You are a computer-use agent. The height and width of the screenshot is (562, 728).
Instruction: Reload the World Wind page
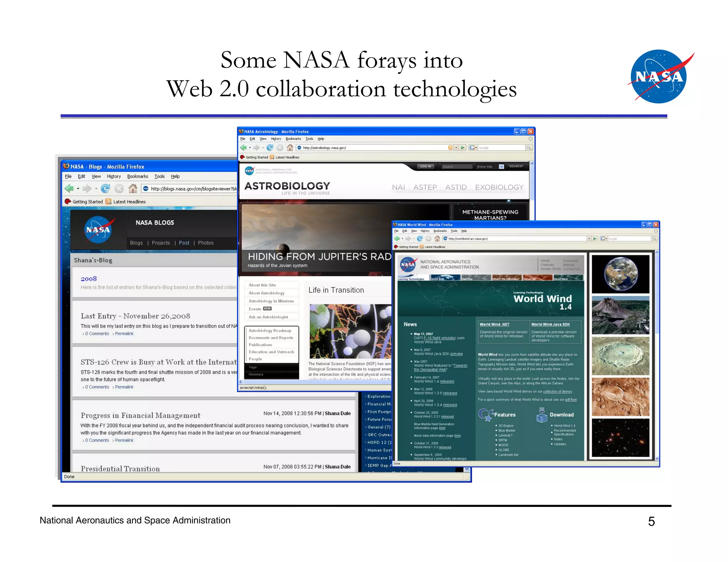[x=420, y=239]
